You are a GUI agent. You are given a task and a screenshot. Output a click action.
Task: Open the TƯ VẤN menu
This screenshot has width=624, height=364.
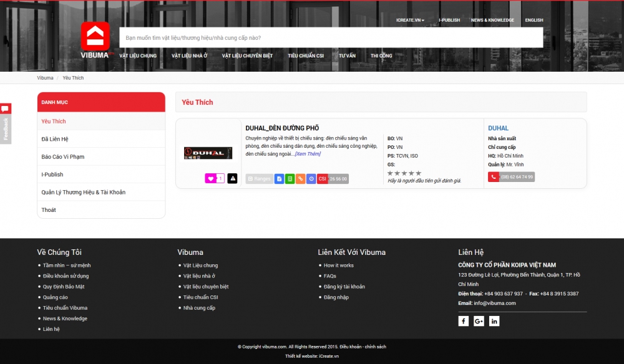[x=348, y=56]
